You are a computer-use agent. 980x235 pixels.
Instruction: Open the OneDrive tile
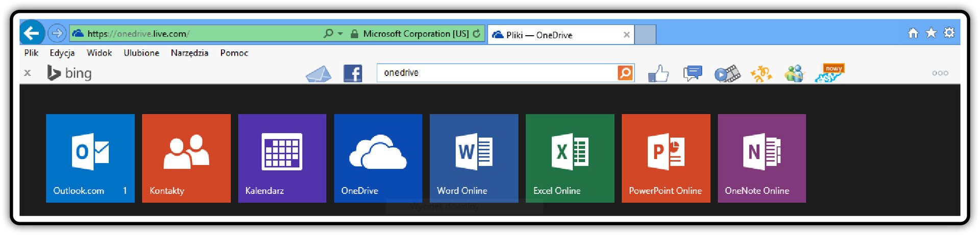[x=378, y=159]
